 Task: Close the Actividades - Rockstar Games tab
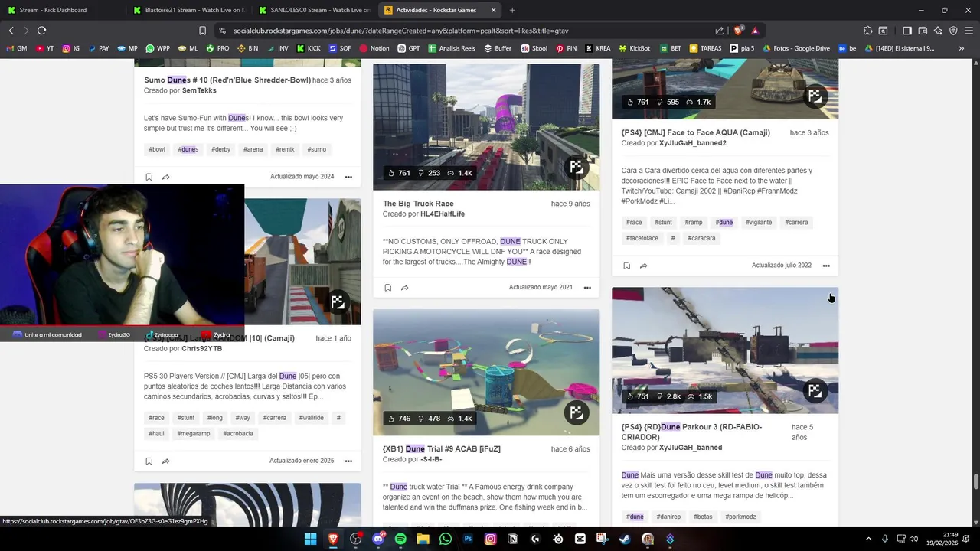[493, 10]
